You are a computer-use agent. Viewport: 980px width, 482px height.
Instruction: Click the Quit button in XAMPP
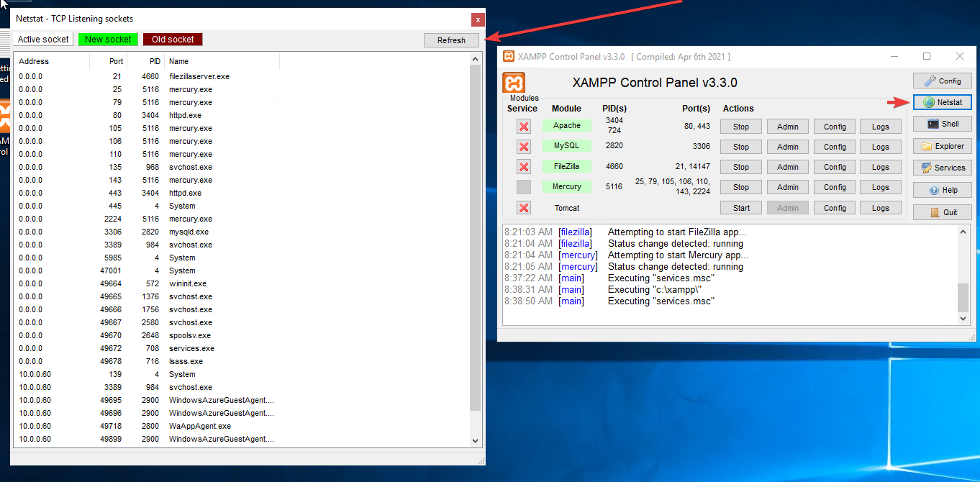(x=942, y=212)
